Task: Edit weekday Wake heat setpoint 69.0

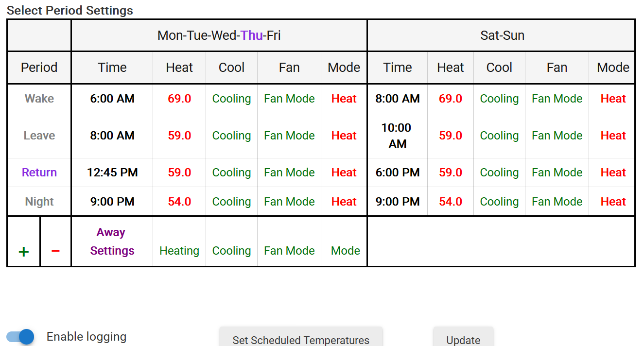Action: pos(179,99)
